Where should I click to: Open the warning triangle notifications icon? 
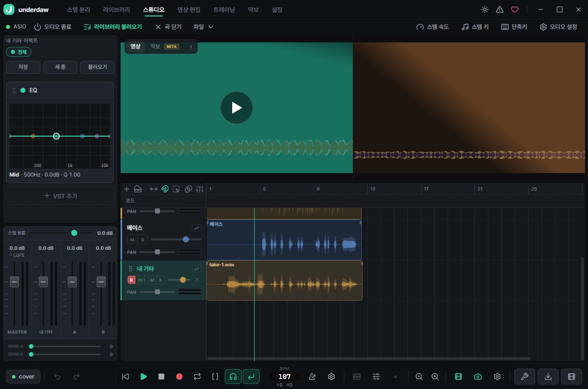(x=500, y=10)
